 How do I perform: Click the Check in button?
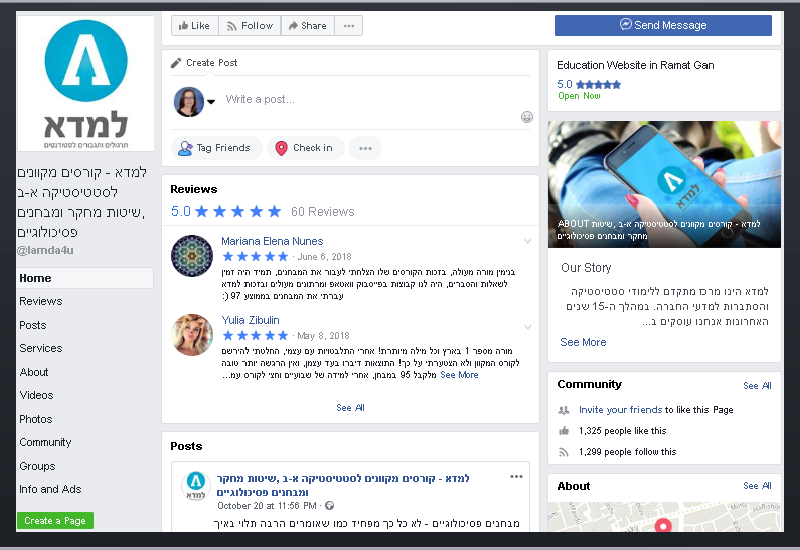306,148
